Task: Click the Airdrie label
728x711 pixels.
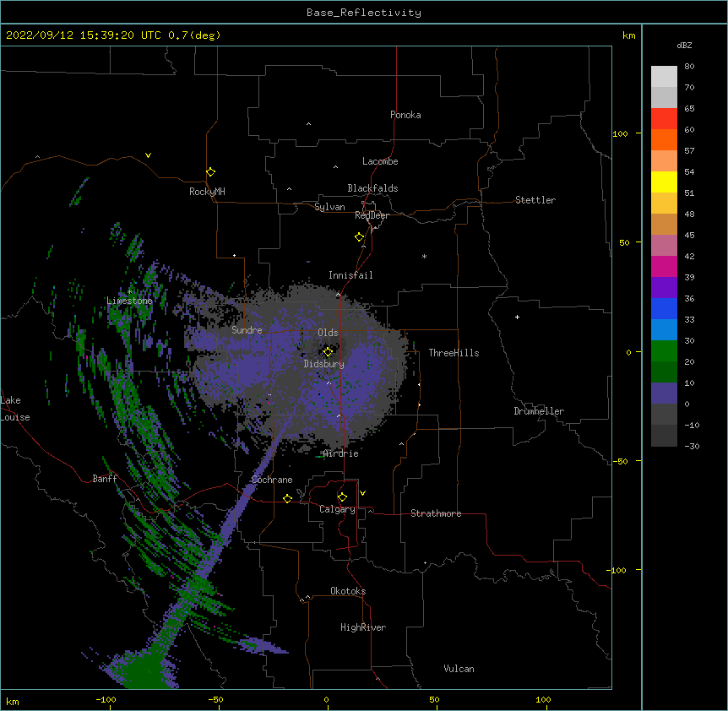Action: pos(340,453)
